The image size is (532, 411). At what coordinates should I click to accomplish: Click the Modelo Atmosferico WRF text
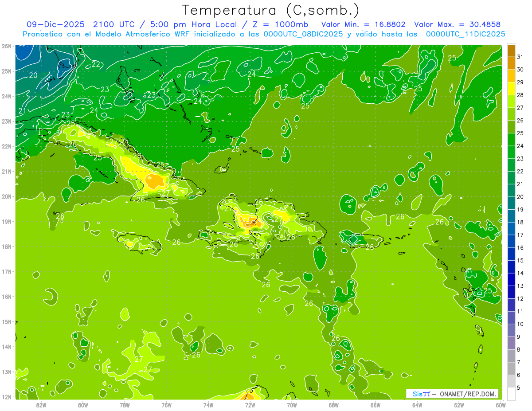pos(142,34)
